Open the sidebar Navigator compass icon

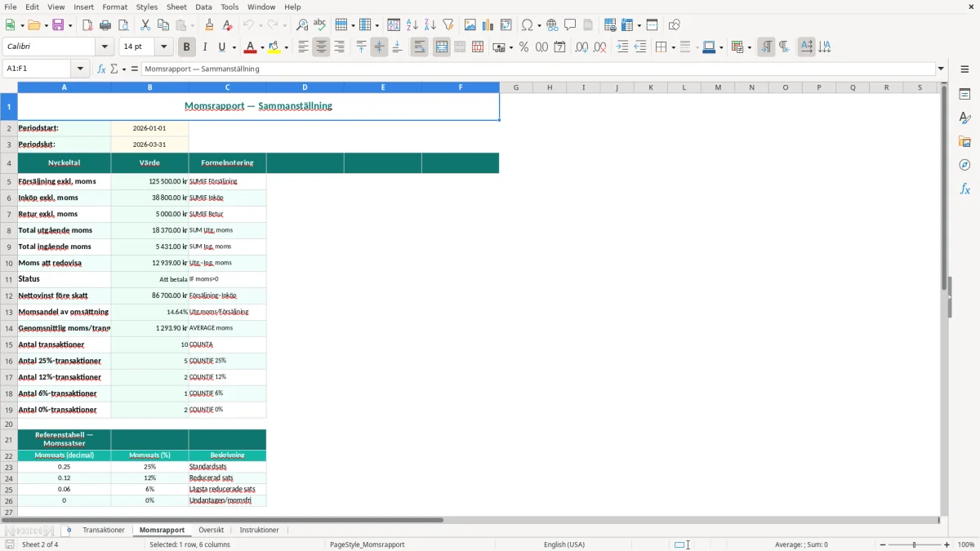coord(964,165)
